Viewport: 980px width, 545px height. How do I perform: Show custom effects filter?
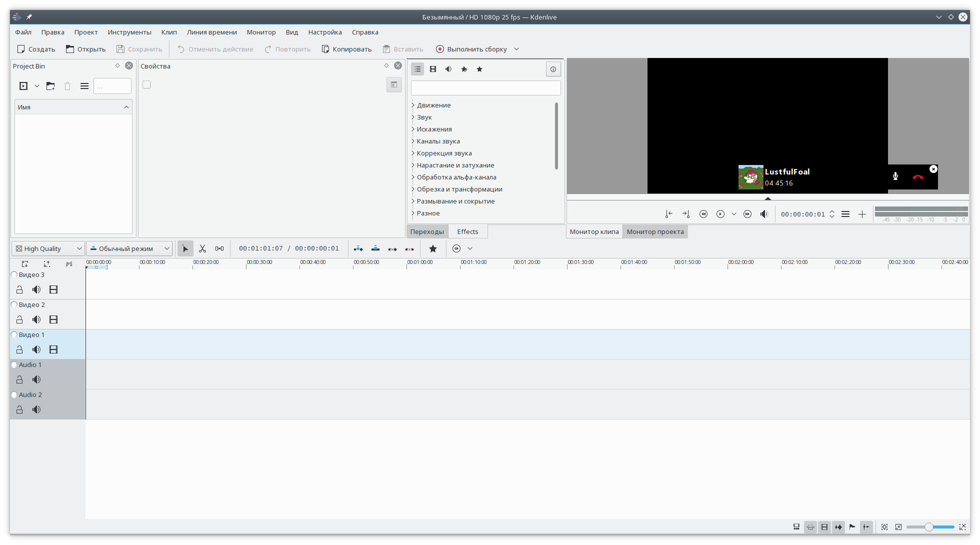click(x=464, y=69)
